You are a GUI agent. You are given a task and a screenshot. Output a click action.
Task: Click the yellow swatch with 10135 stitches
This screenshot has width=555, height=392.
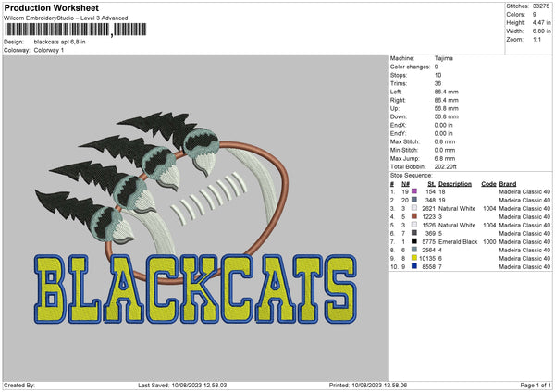click(x=414, y=258)
